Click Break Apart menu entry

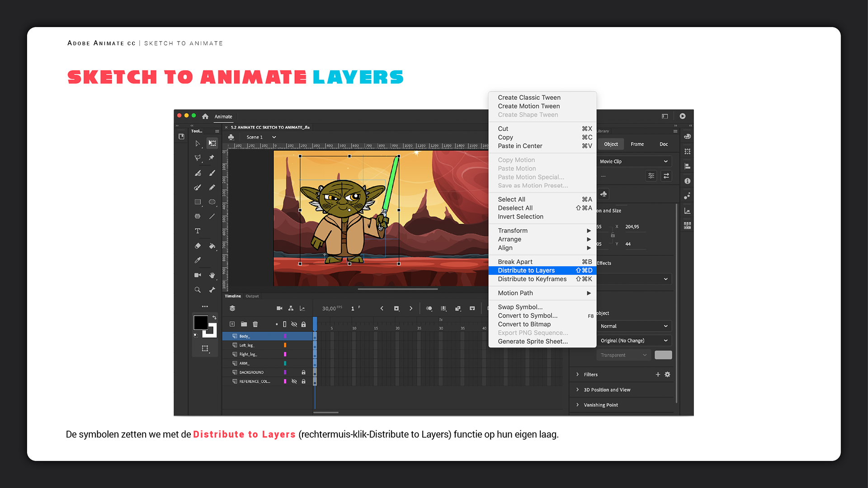coord(515,262)
